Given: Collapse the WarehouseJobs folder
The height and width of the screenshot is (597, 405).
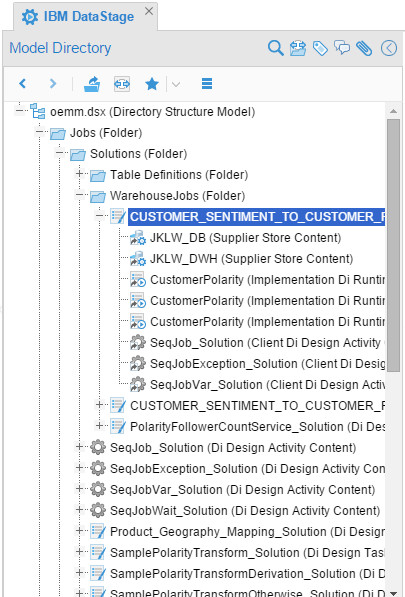Looking at the screenshot, I should coord(80,195).
